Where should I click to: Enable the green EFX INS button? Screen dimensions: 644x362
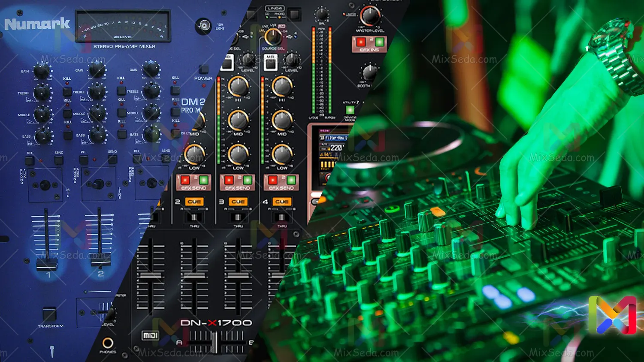[379, 42]
